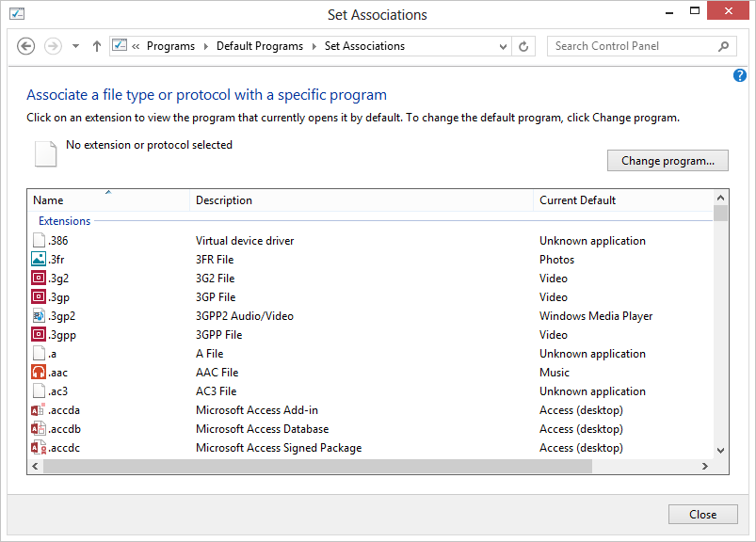Select the .3g2 video file icon

(39, 278)
